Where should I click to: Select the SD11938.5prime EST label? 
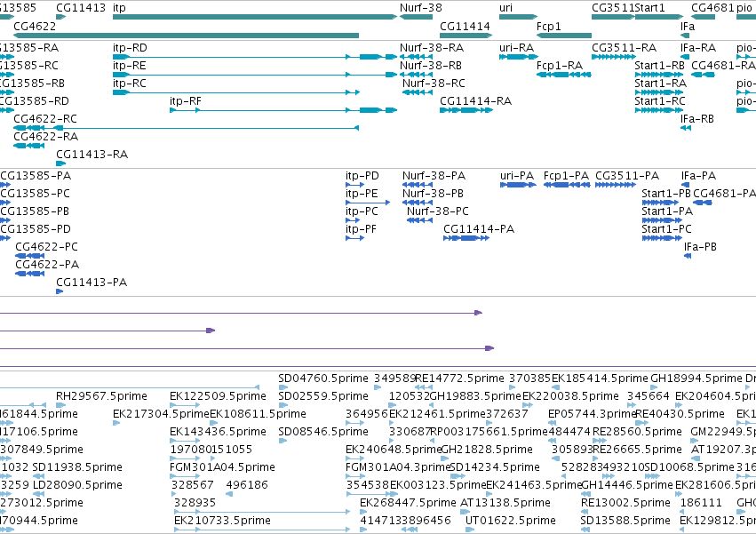pos(77,467)
